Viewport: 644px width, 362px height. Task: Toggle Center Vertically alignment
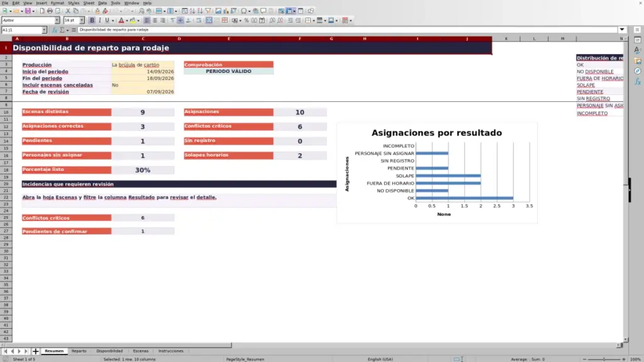[180, 20]
